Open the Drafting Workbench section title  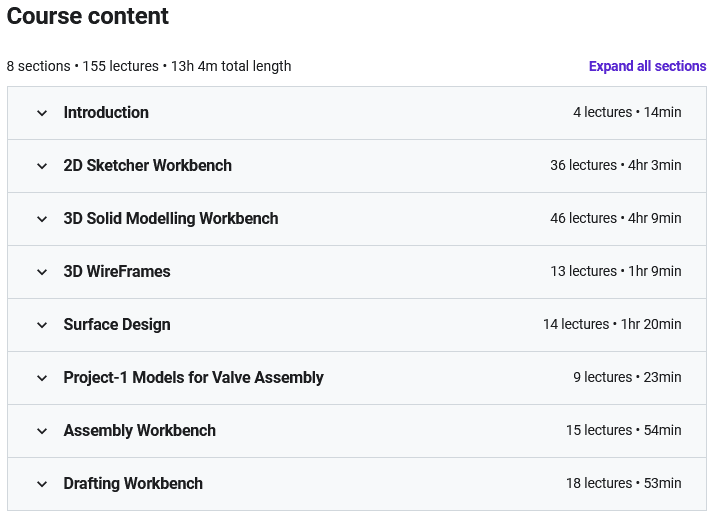click(133, 483)
